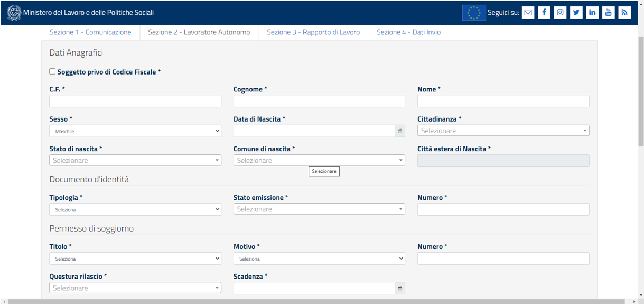This screenshot has width=644, height=304.
Task: Open the Sesso dropdown
Action: [135, 131]
